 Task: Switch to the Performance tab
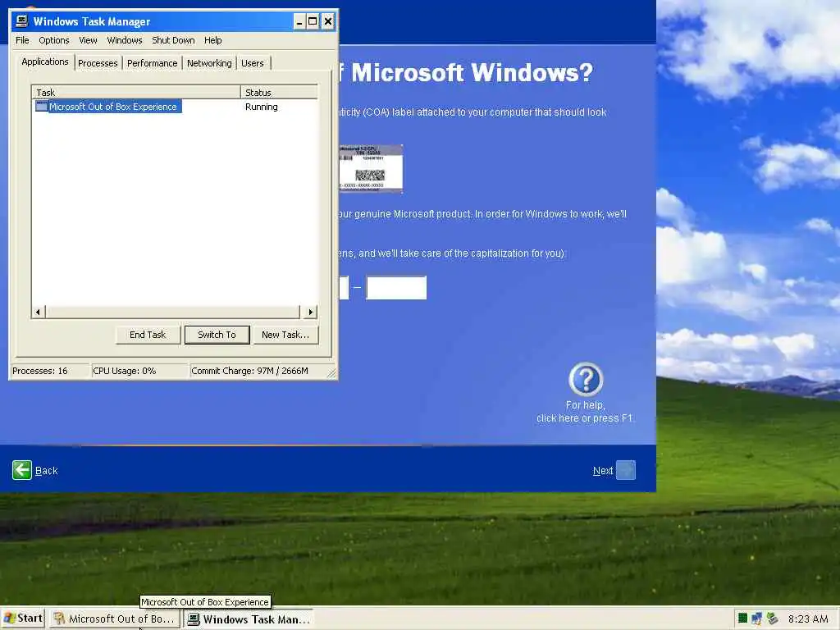[152, 63]
